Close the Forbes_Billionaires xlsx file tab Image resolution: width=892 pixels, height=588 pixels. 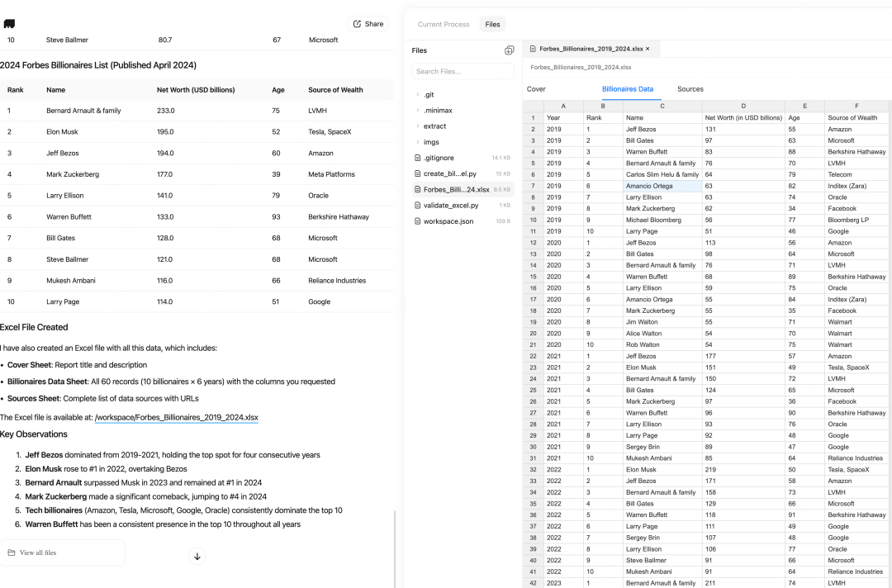pyautogui.click(x=648, y=49)
